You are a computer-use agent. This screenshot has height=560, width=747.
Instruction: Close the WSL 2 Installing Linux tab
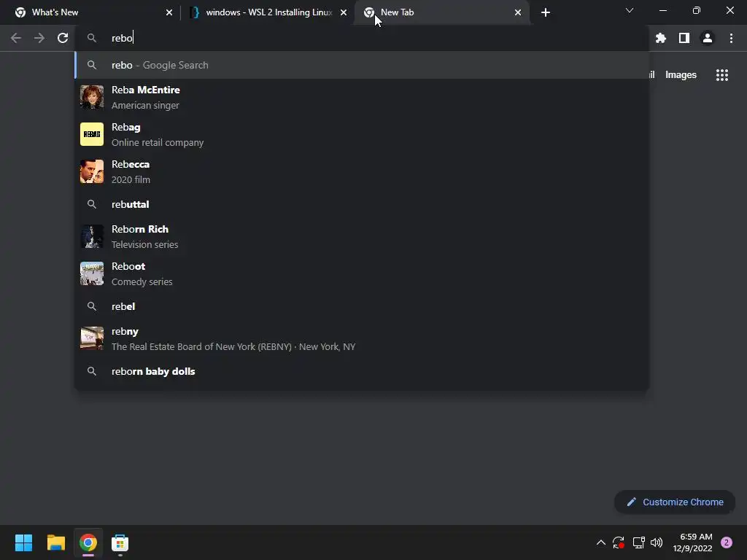click(x=344, y=12)
